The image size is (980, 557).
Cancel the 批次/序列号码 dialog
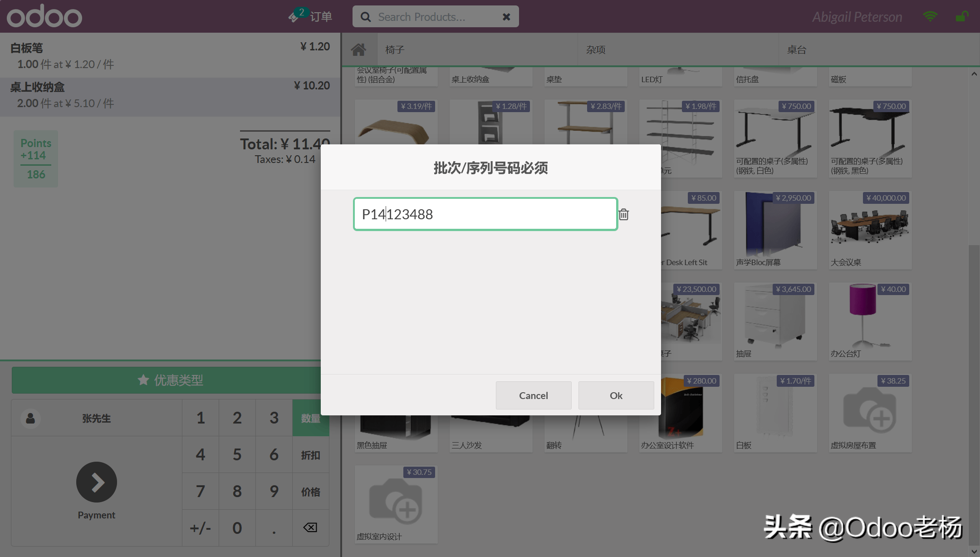pyautogui.click(x=534, y=395)
